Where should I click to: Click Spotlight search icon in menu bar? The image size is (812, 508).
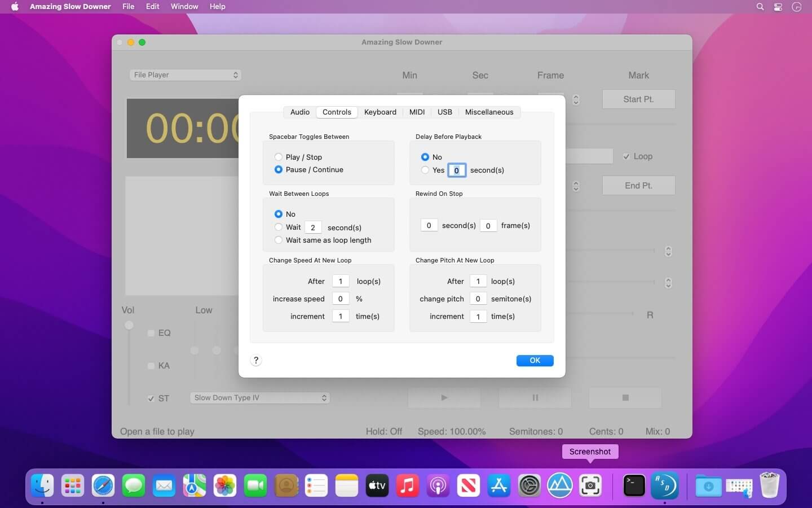click(760, 7)
